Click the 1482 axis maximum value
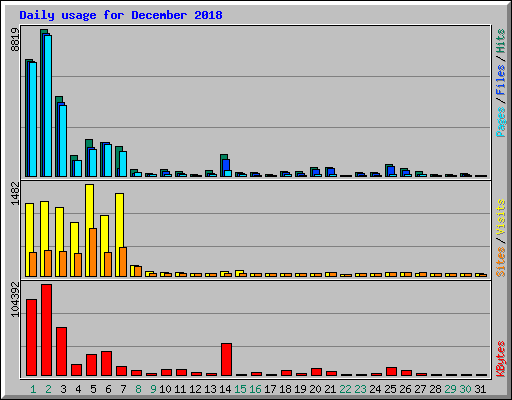This screenshot has width=512, height=400. [x=15, y=193]
